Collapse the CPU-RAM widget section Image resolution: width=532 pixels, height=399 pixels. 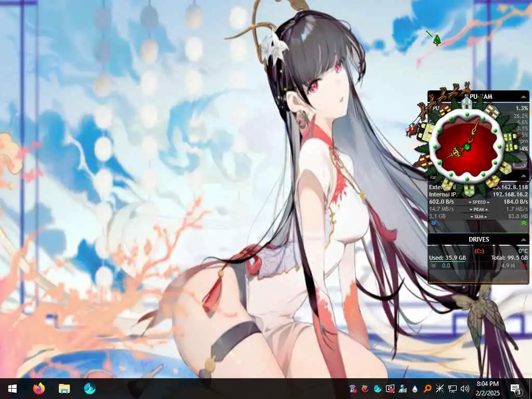[x=523, y=97]
